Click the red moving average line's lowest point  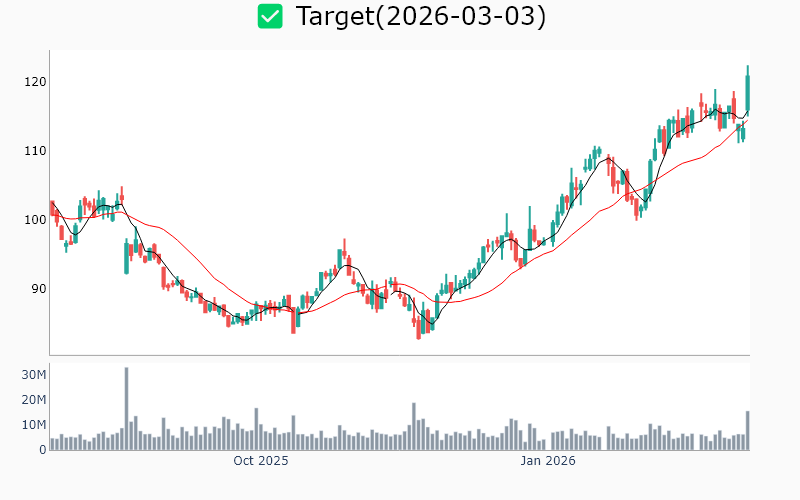coord(300,313)
